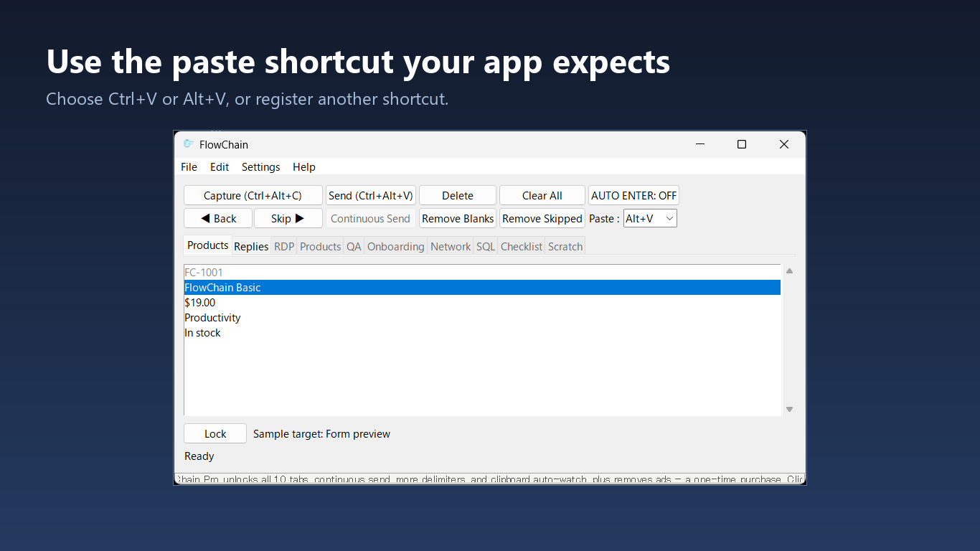Close the FlowChain window
The image size is (980, 551).
784,144
